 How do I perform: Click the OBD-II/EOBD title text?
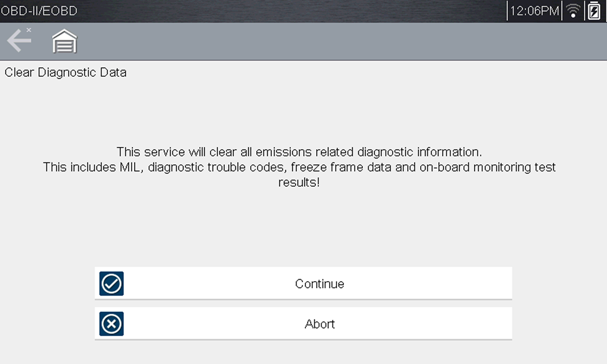39,11
